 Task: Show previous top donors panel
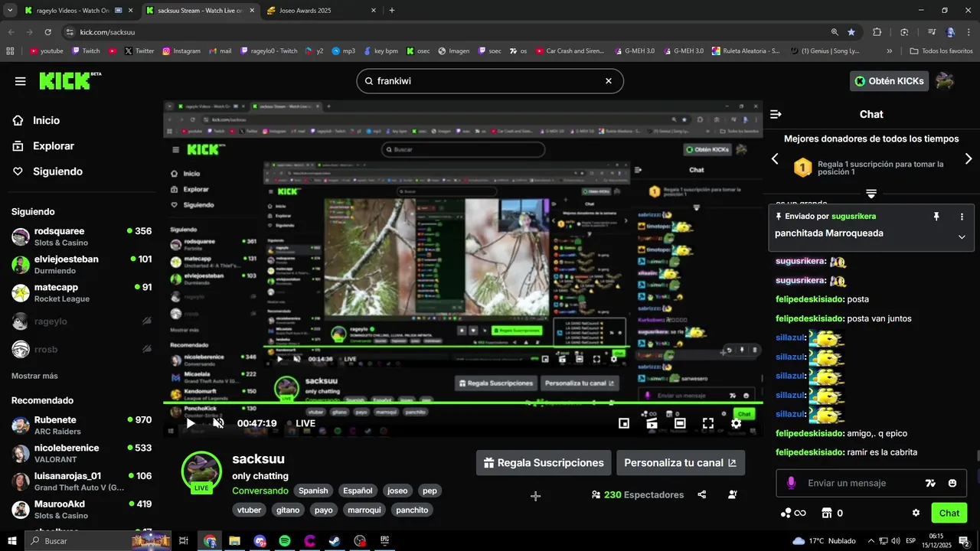coord(775,159)
